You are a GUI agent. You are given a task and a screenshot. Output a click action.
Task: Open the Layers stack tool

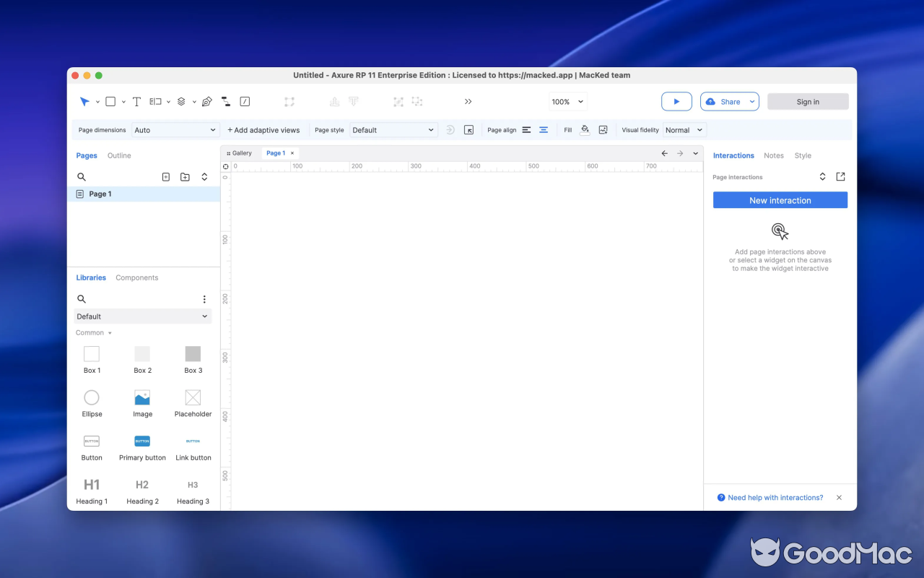pos(180,101)
